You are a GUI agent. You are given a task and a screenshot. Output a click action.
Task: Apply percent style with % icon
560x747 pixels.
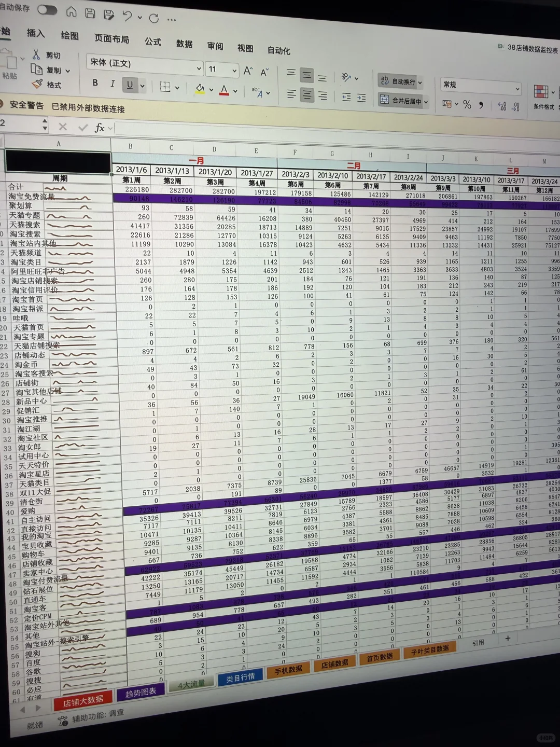[x=468, y=105]
